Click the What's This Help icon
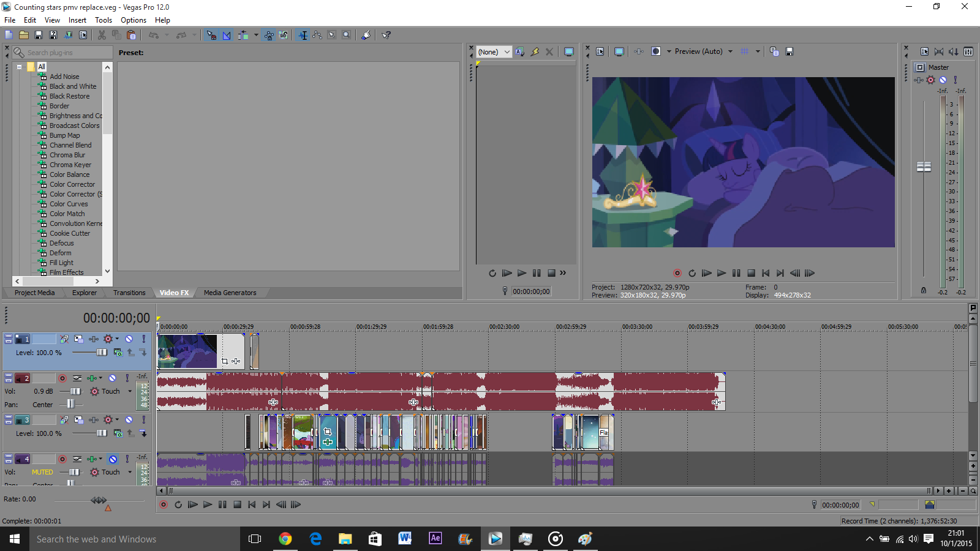 (x=386, y=35)
